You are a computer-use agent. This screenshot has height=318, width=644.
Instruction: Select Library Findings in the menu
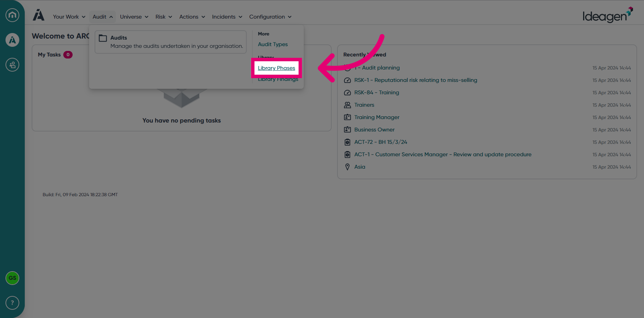278,79
